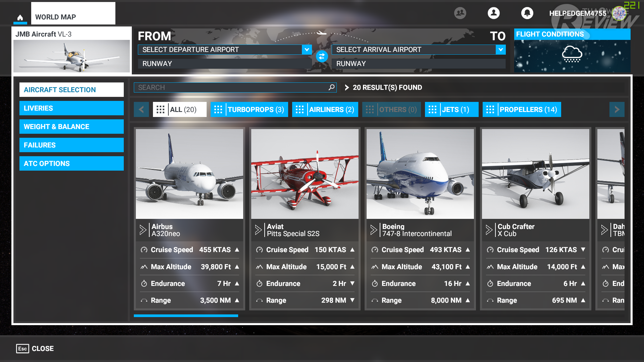The image size is (644, 362).
Task: Open the profile account icon
Action: (x=493, y=13)
